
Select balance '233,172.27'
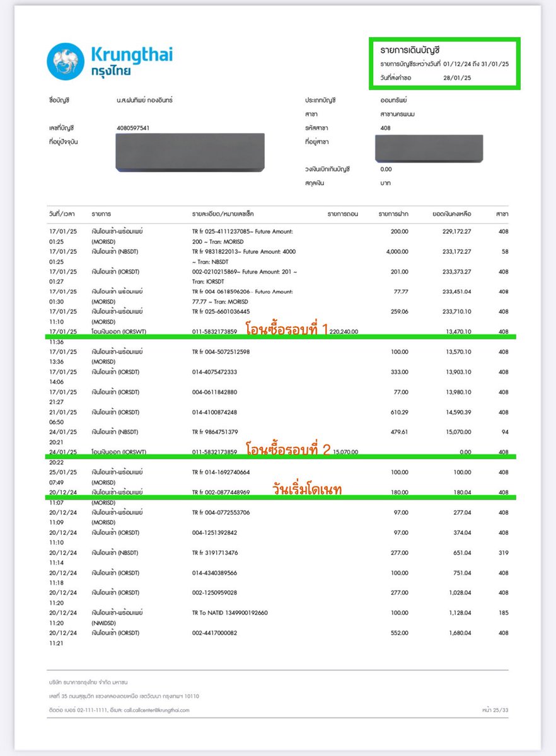click(457, 252)
